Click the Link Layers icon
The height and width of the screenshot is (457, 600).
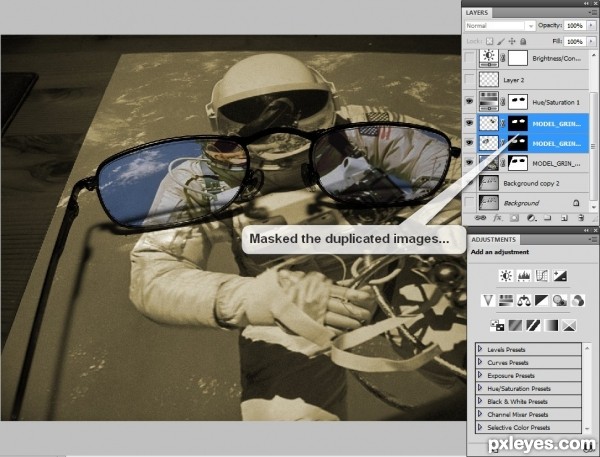click(x=480, y=218)
